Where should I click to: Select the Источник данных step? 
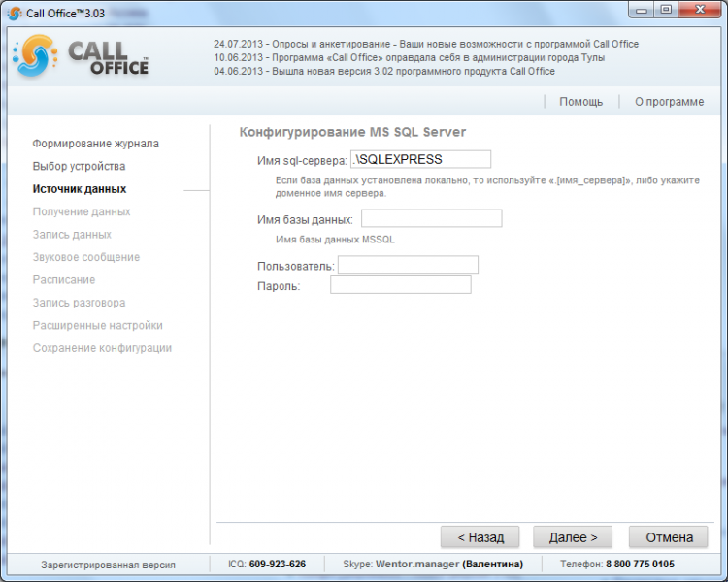click(x=80, y=189)
